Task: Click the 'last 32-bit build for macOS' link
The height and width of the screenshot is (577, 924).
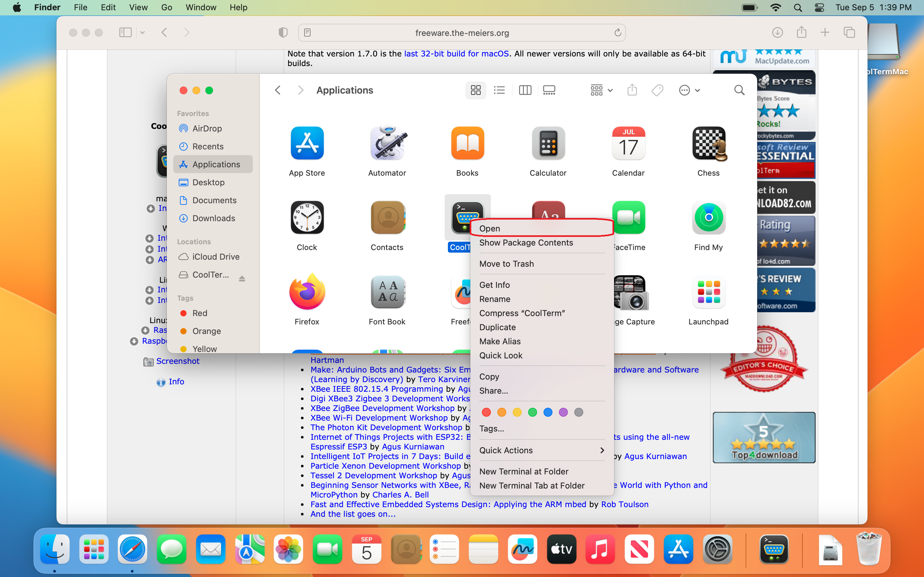Action: point(456,54)
